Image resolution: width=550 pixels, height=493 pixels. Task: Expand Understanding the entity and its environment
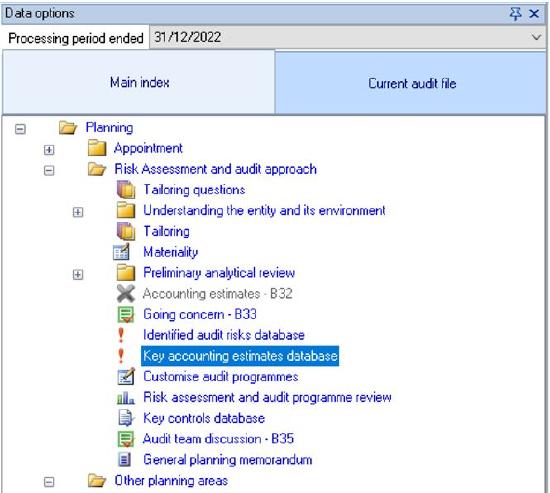pos(78,212)
